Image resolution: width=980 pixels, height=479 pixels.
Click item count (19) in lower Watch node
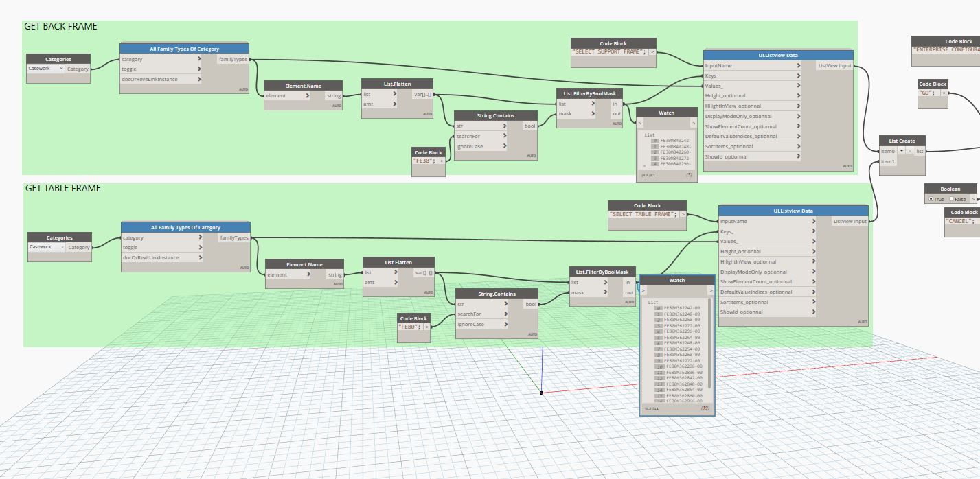[x=705, y=408]
